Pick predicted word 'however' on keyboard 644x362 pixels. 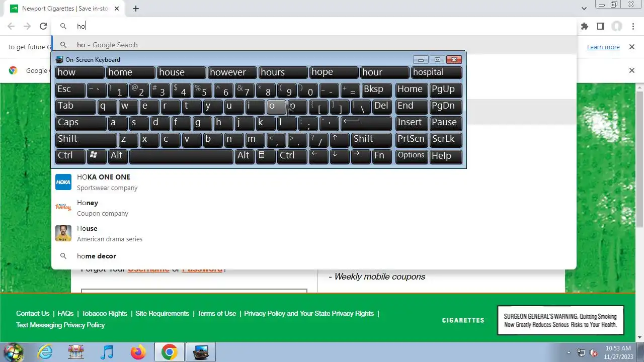(232, 72)
